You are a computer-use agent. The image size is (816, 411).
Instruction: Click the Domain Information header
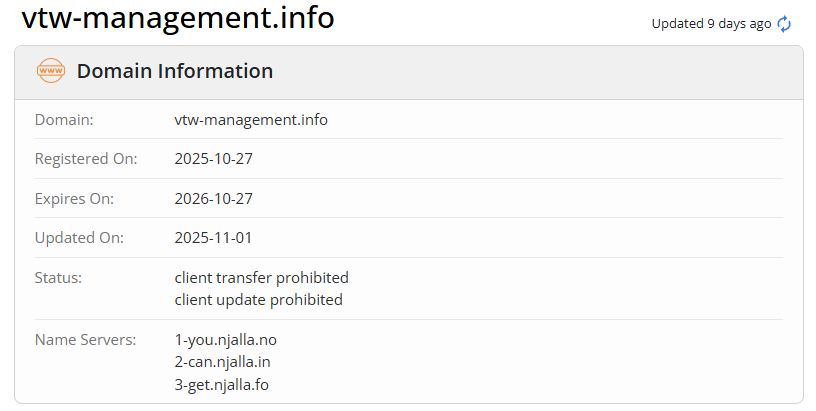(175, 71)
